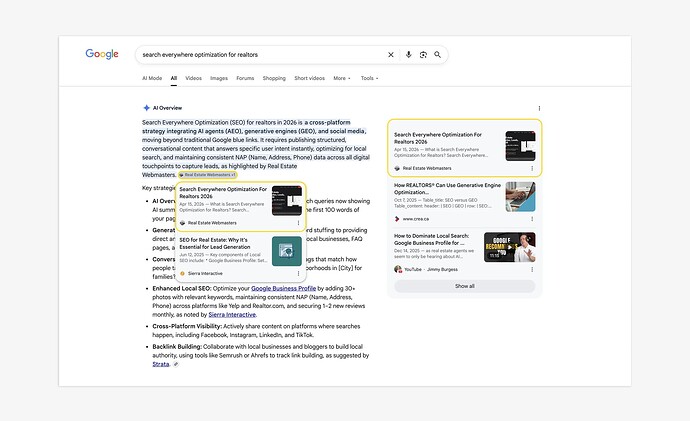
Task: Open AI Overview three-dot options menu
Action: 539,108
